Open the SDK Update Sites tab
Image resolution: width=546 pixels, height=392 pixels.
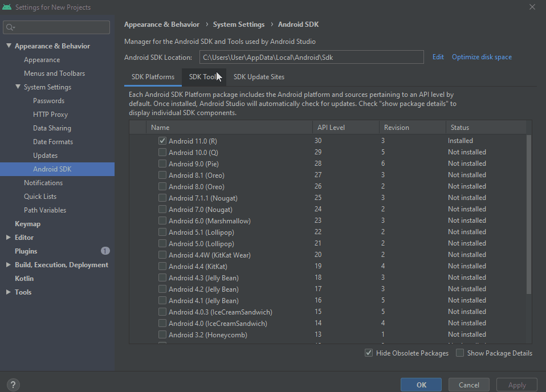pos(259,77)
